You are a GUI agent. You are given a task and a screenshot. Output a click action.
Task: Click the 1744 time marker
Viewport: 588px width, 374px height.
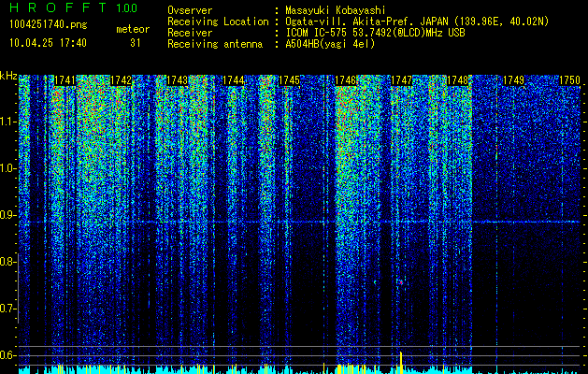click(234, 80)
